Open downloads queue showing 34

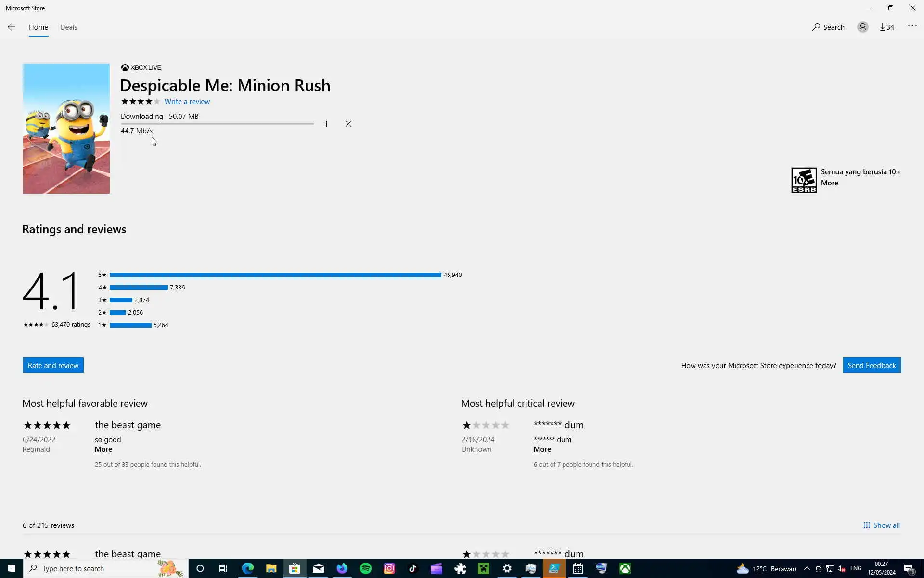point(887,27)
